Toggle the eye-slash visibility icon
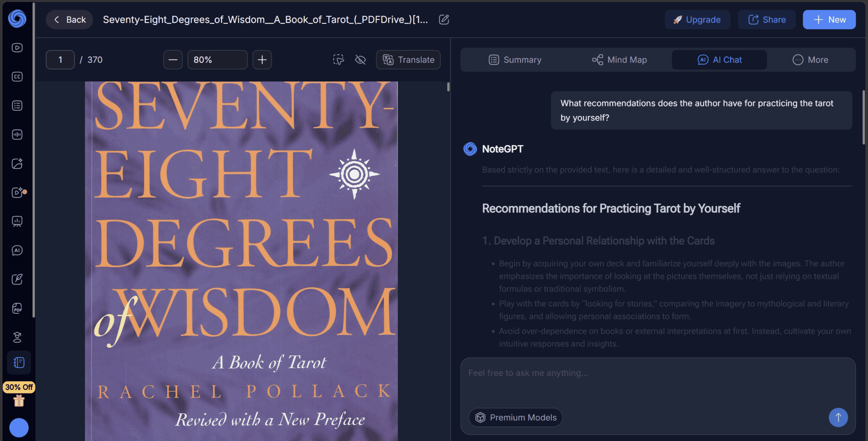Viewport: 868px width, 441px height. pos(360,60)
